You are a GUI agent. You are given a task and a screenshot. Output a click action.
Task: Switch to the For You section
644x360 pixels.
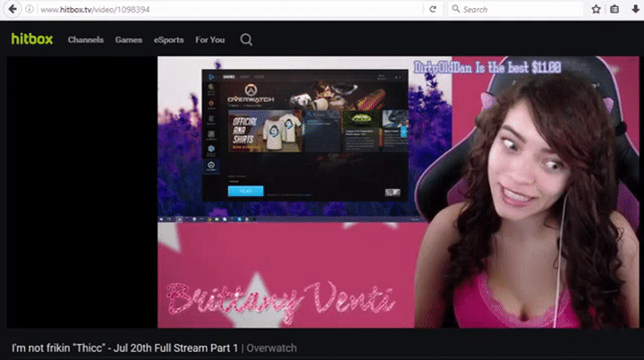click(x=210, y=39)
